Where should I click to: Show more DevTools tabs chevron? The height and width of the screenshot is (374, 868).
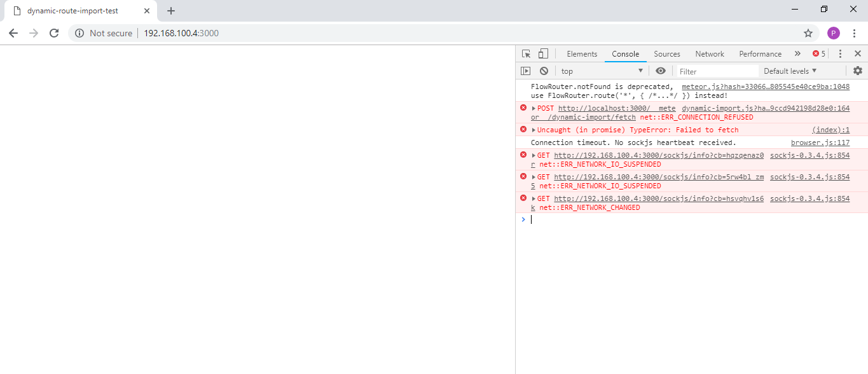point(797,54)
